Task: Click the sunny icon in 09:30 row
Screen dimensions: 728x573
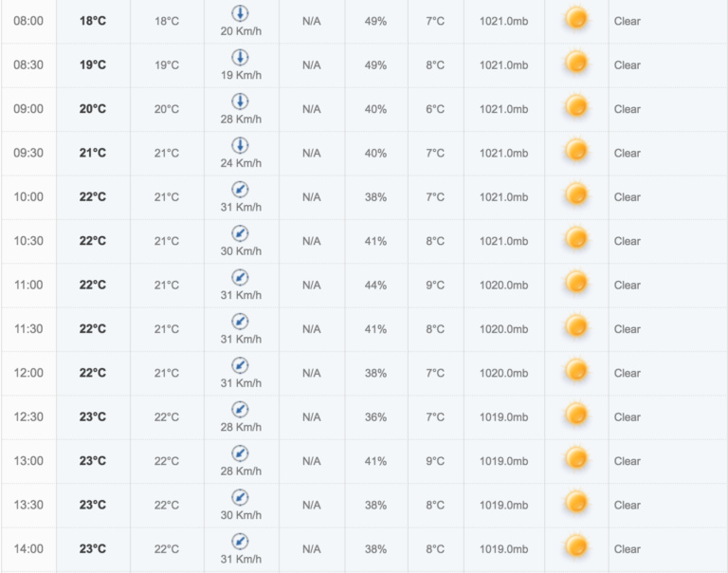Action: click(x=576, y=151)
